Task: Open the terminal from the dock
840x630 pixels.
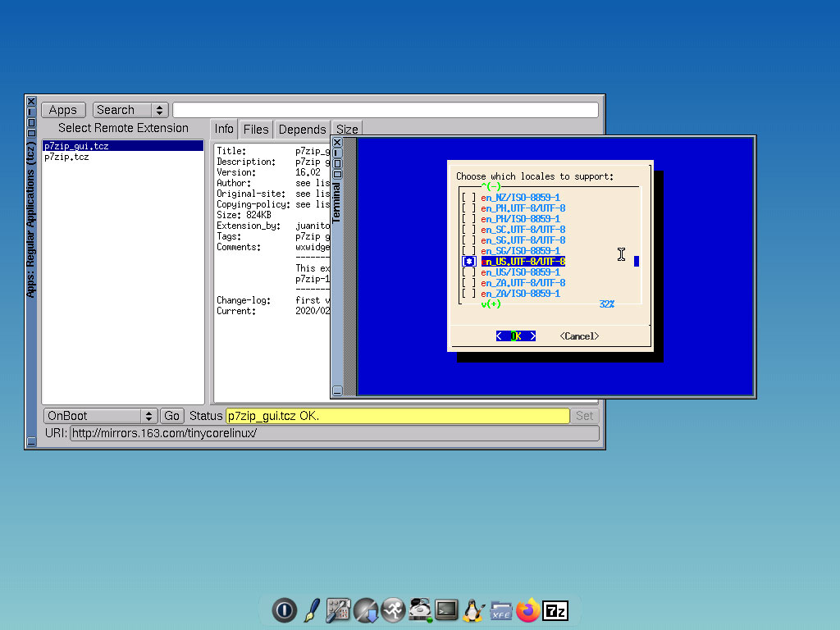Action: point(446,610)
